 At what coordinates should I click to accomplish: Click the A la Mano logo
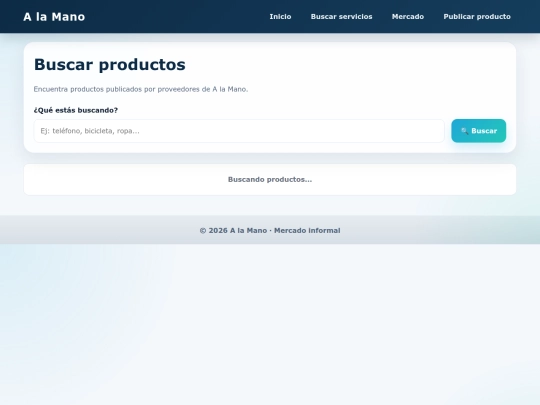[54, 17]
